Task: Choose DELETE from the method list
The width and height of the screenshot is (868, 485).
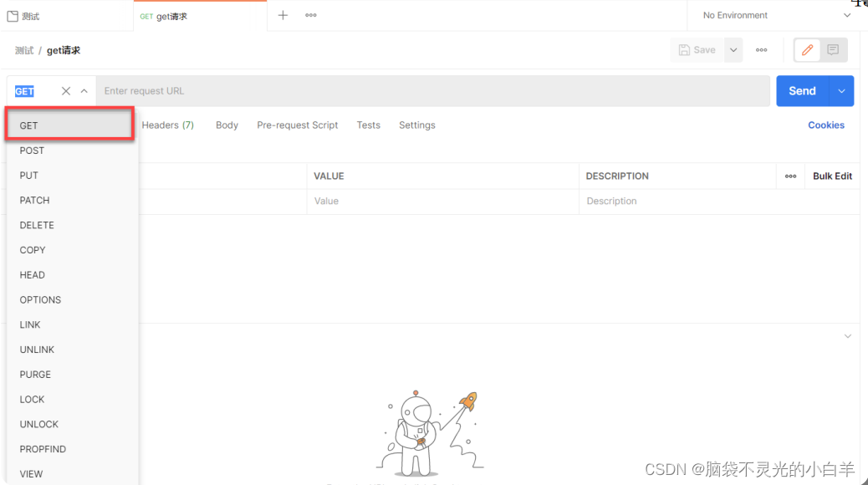Action: point(72,225)
